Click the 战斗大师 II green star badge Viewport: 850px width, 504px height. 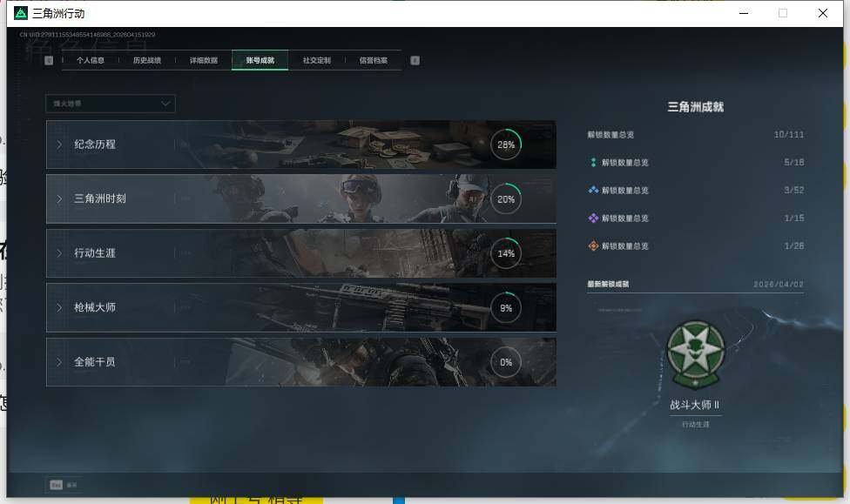pyautogui.click(x=696, y=355)
